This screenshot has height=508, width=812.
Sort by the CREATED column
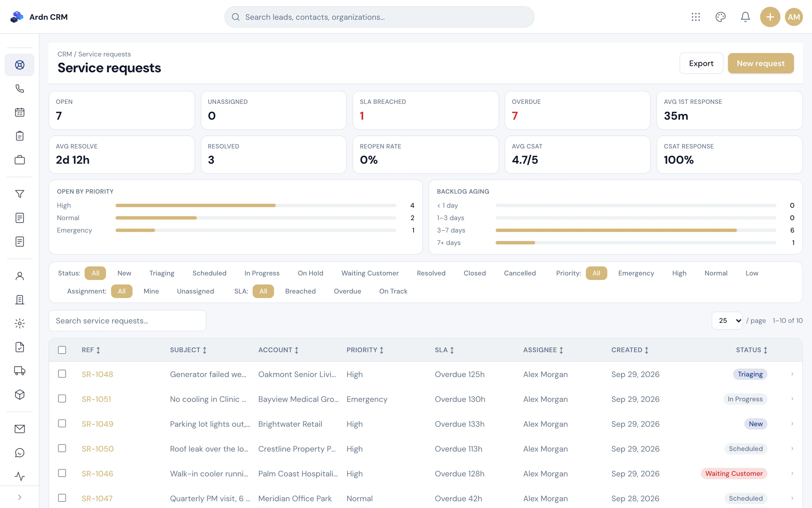630,350
